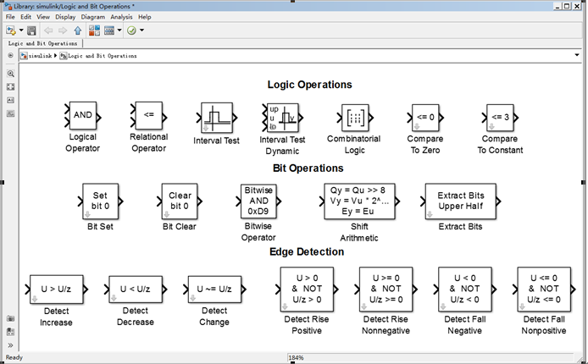Click the Ready status text

click(x=14, y=357)
